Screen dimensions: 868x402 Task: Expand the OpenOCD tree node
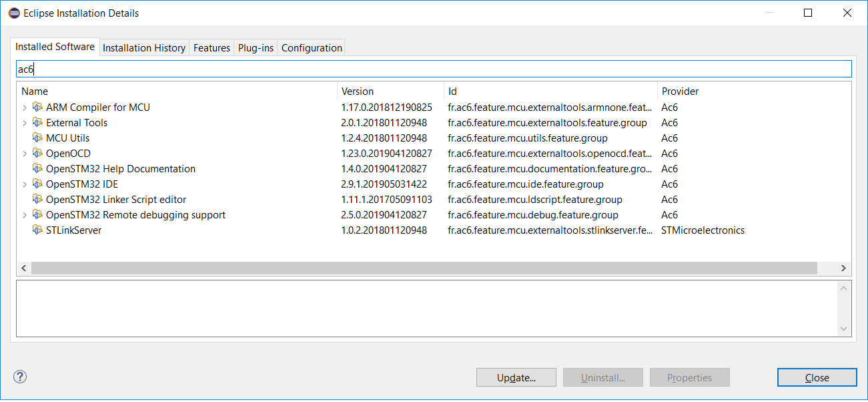point(25,154)
